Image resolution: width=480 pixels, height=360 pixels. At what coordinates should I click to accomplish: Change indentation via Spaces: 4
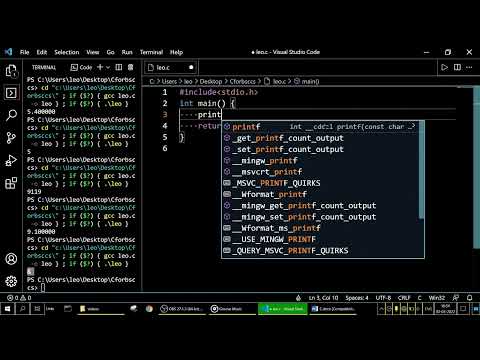coord(357,298)
